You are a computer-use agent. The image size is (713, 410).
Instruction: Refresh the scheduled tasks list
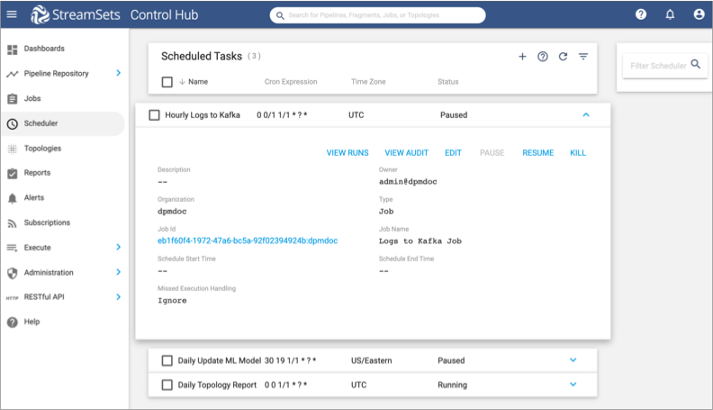tap(563, 56)
